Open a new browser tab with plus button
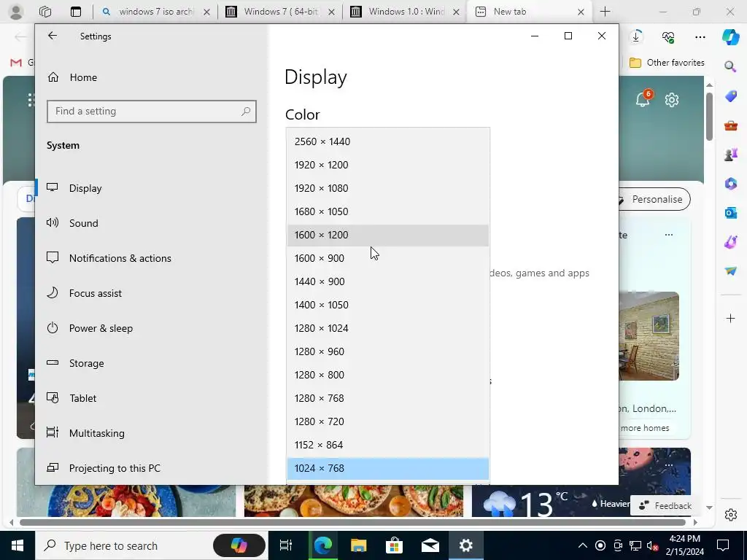 (x=605, y=12)
